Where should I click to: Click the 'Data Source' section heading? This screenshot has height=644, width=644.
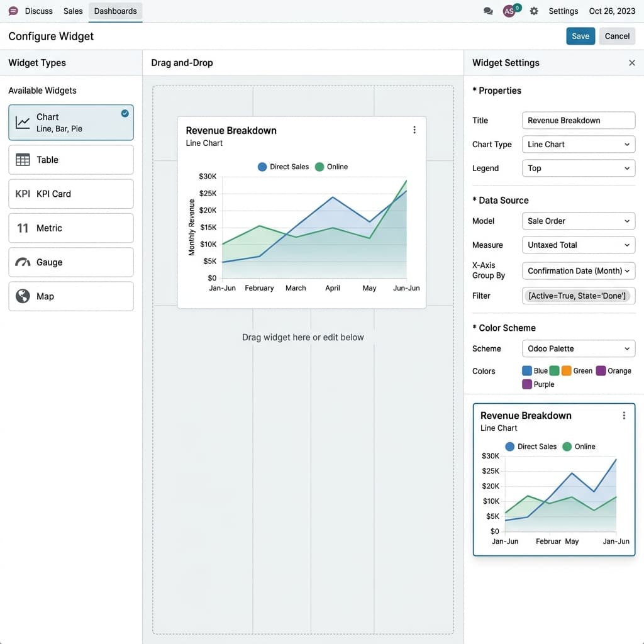pos(504,201)
